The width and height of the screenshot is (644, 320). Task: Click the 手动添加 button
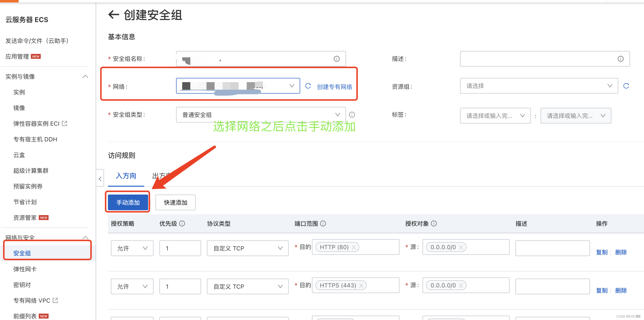[x=128, y=202]
